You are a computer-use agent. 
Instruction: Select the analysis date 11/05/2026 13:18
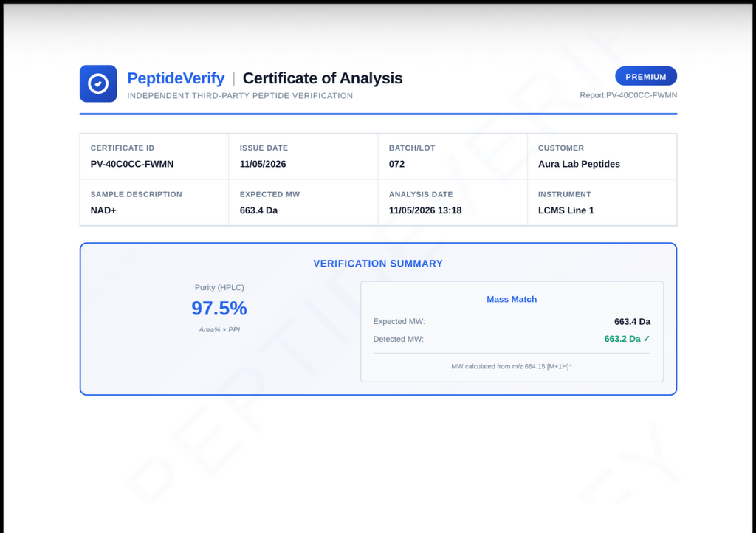click(x=425, y=210)
